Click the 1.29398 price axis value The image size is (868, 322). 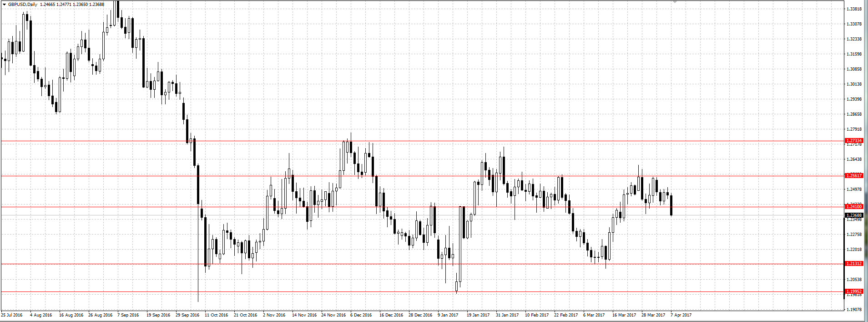tap(854, 99)
